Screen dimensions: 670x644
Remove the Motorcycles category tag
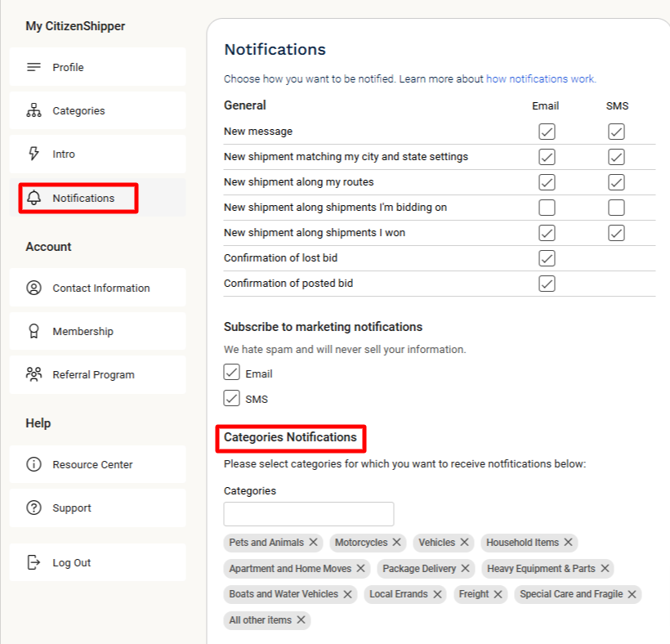point(396,543)
